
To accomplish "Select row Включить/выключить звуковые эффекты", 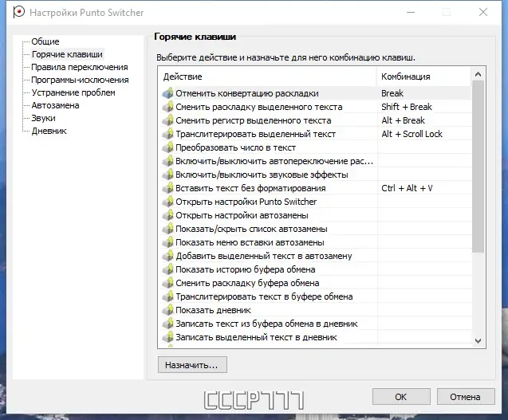I will point(315,175).
